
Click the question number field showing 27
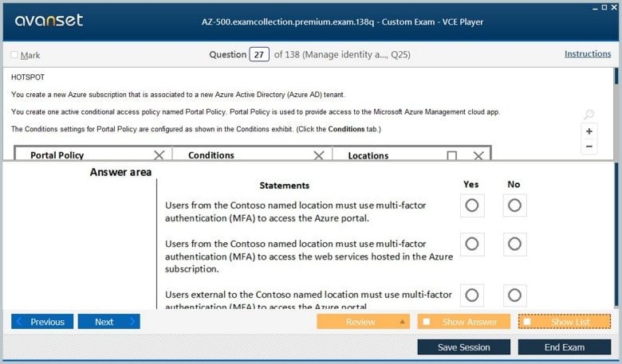click(259, 55)
